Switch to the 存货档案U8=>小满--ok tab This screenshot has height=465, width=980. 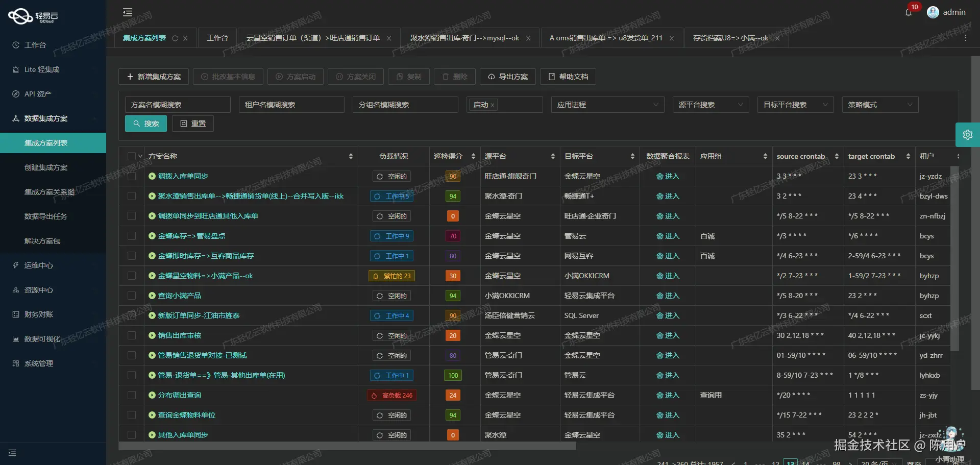[x=729, y=38]
